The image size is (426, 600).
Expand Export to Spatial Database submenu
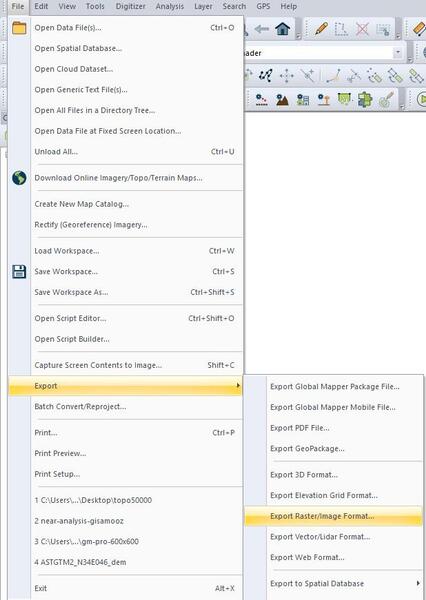(x=333, y=584)
